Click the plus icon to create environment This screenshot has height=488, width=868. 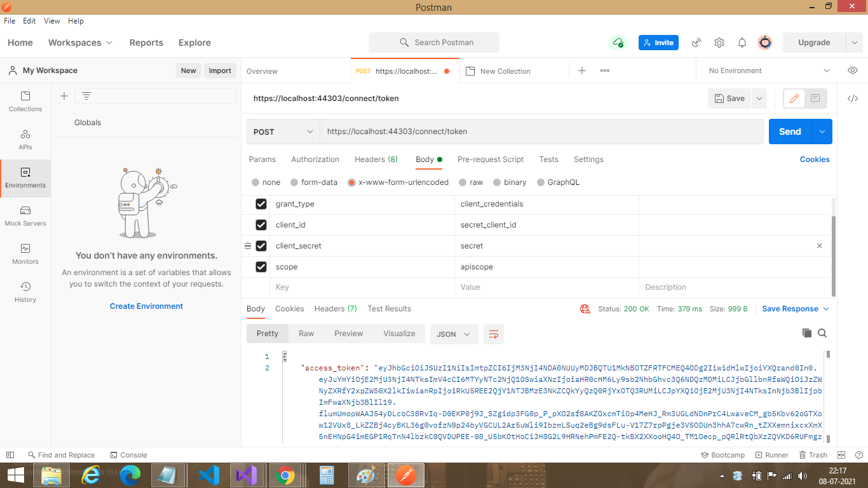(x=64, y=96)
